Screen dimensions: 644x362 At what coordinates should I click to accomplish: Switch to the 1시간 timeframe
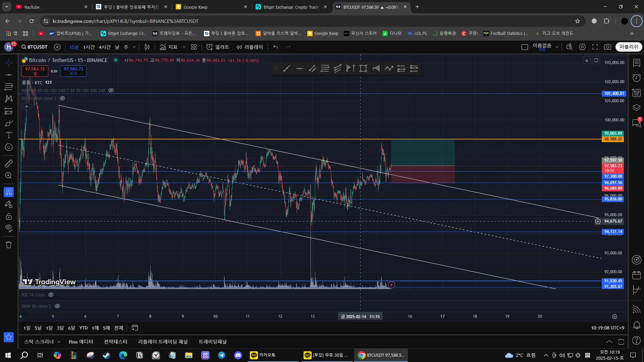(x=89, y=47)
